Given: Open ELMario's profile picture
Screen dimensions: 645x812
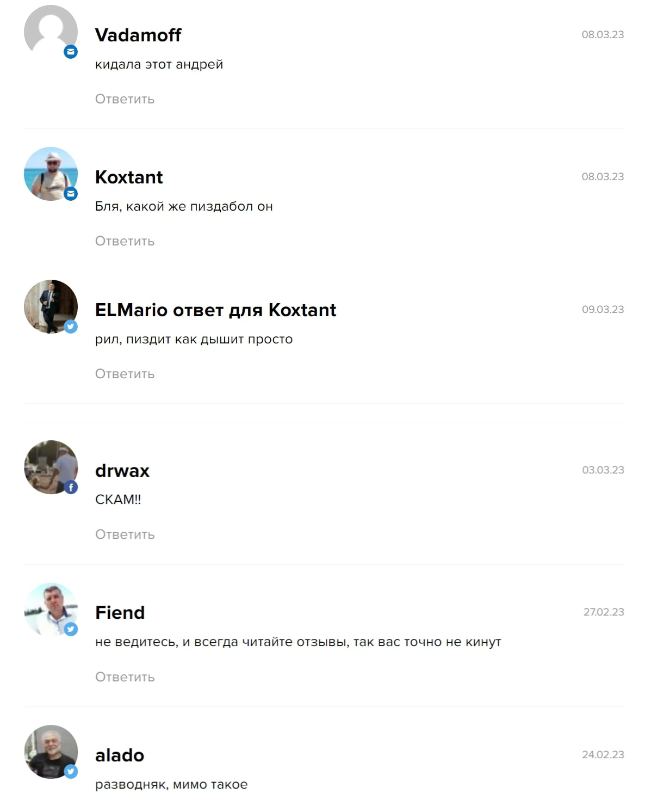Looking at the screenshot, I should [x=51, y=306].
